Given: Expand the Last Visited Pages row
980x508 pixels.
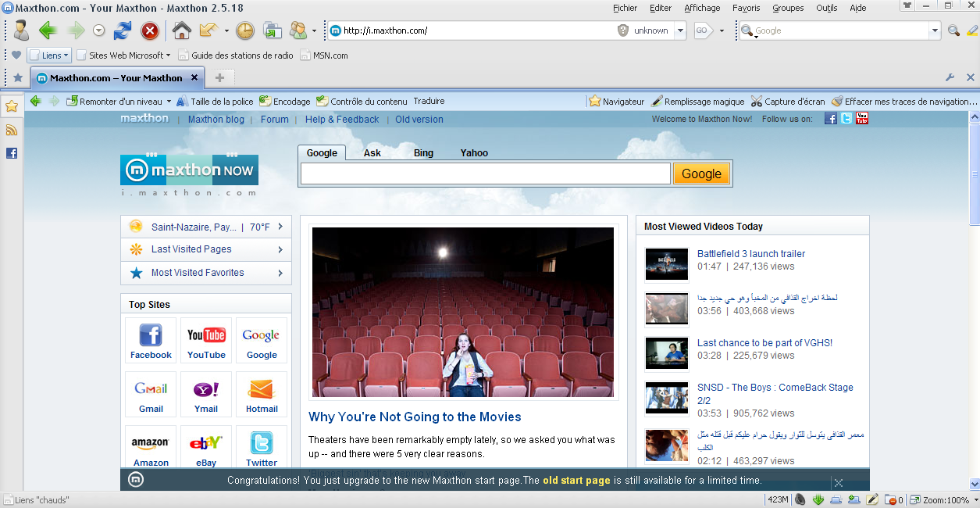Looking at the screenshot, I should pos(206,249).
